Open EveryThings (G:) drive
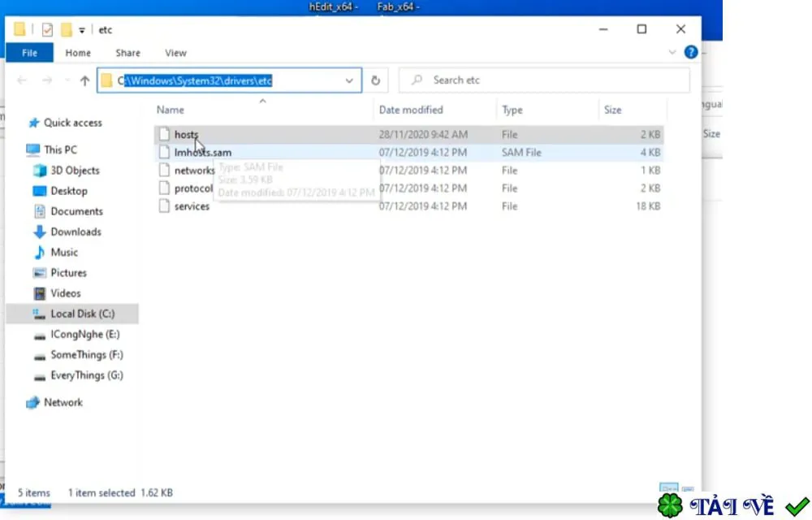This screenshot has width=812, height=520. click(87, 375)
